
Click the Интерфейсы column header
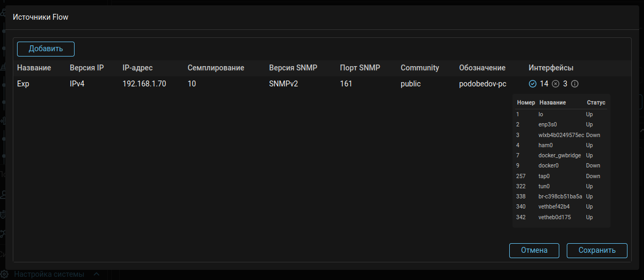(x=551, y=68)
